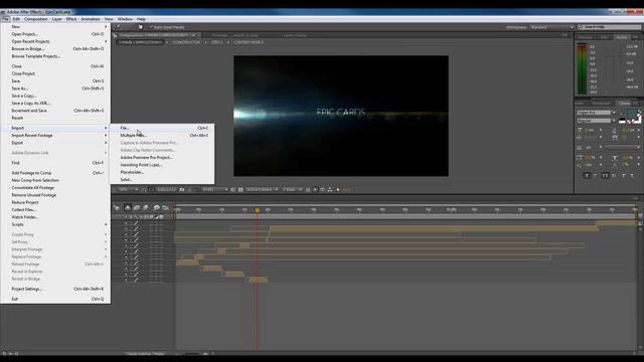Choose Add Footage to Comp
Image resolution: width=644 pixels, height=362 pixels.
55,173
